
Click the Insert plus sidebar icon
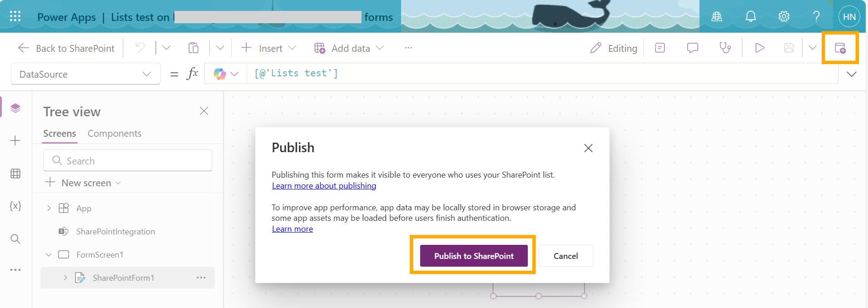point(15,141)
